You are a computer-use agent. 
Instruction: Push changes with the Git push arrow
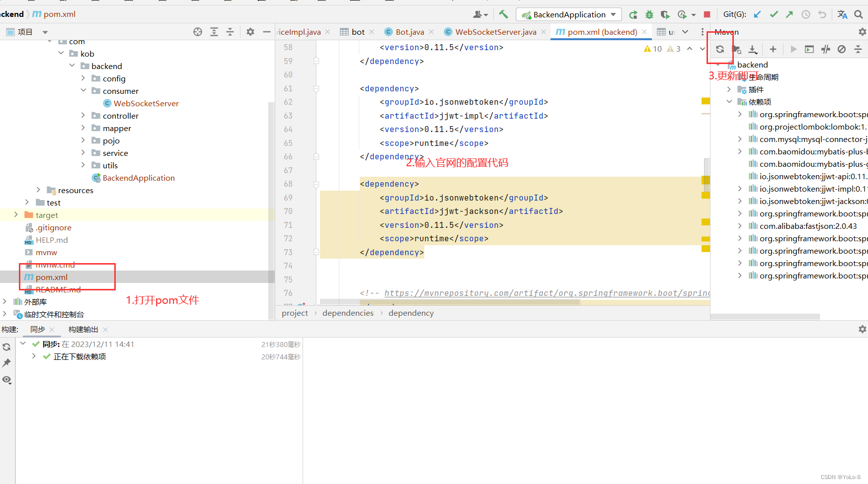pos(789,14)
